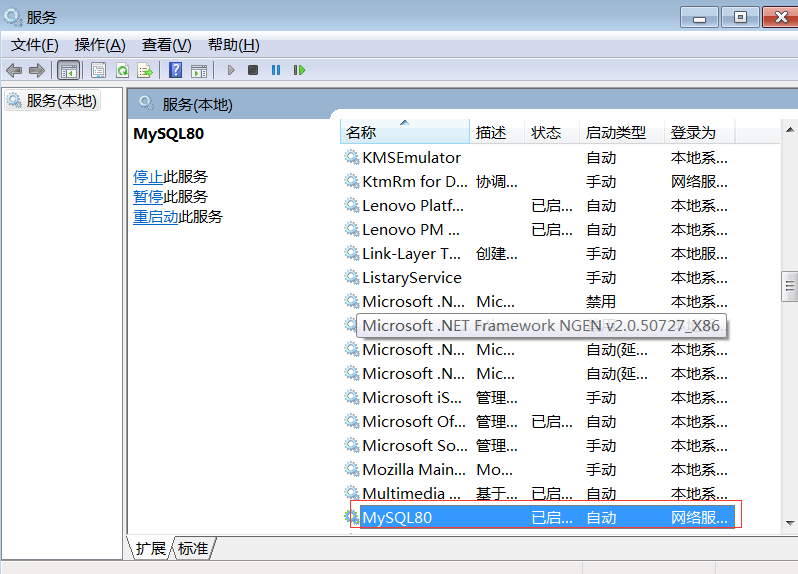Click the gear icon beside KtmRm for D...
The height and width of the screenshot is (574, 798).
point(351,181)
